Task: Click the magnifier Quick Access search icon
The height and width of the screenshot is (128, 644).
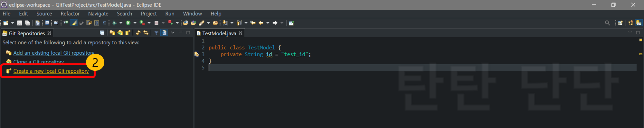Action: (607, 23)
